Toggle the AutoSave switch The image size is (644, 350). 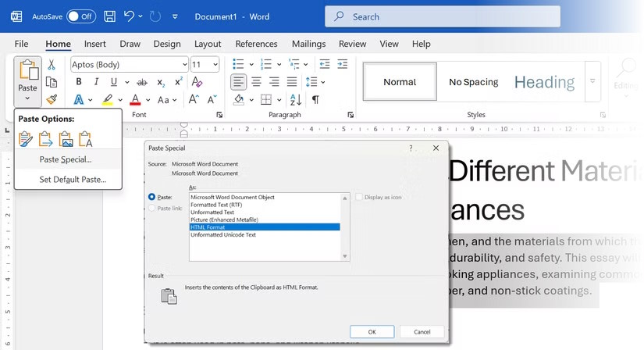pyautogui.click(x=81, y=16)
